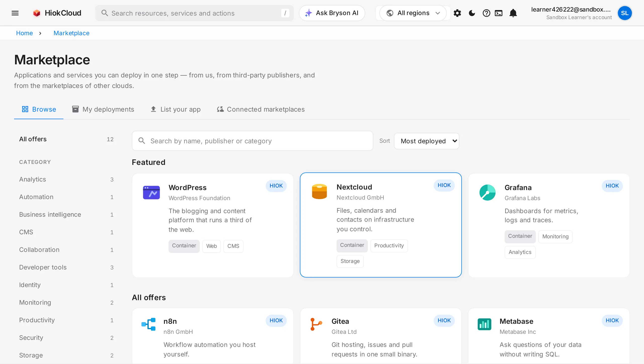Click the WordPress app icon
Image resolution: width=644 pixels, height=364 pixels.
pyautogui.click(x=151, y=193)
